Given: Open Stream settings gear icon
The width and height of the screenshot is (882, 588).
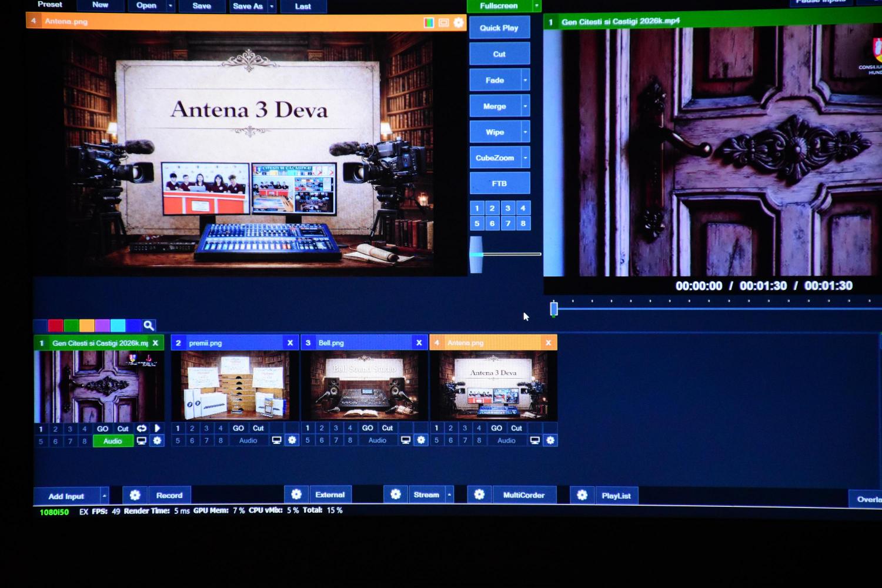Looking at the screenshot, I should point(396,495).
